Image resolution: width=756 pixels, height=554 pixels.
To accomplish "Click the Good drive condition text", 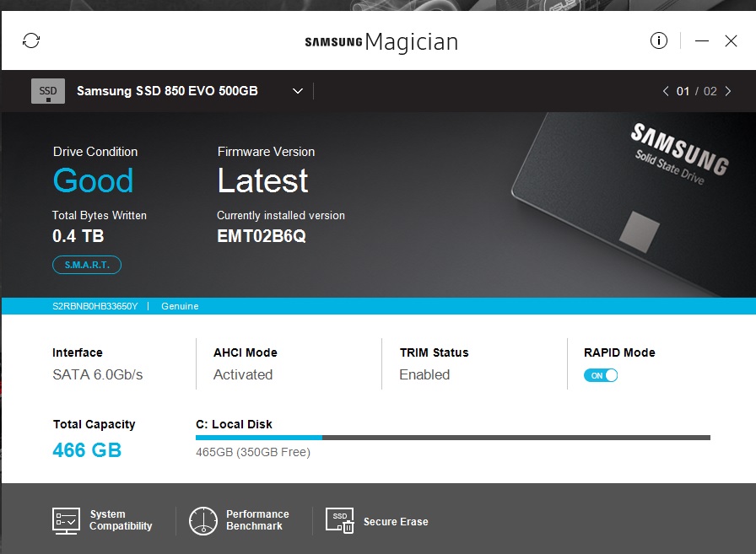I will [x=93, y=180].
